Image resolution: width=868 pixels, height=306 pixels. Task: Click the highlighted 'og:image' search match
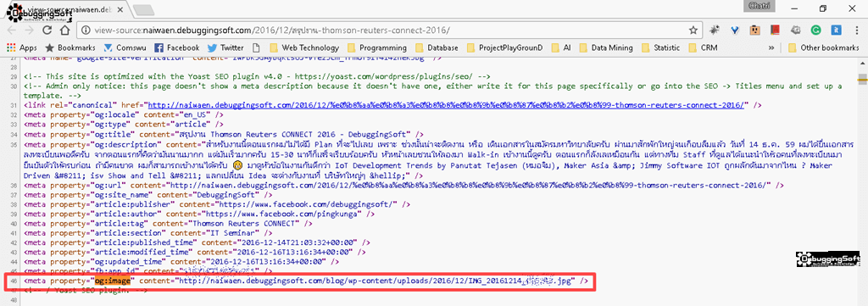113,281
